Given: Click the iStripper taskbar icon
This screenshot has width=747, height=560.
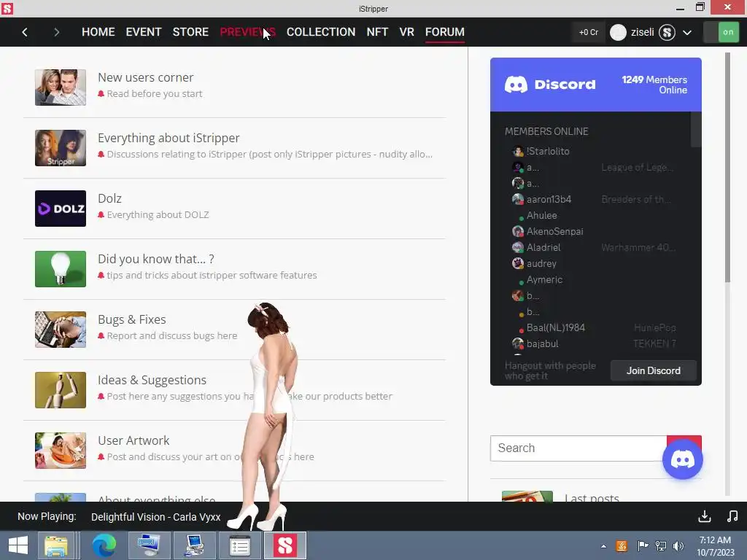Looking at the screenshot, I should pos(285,545).
